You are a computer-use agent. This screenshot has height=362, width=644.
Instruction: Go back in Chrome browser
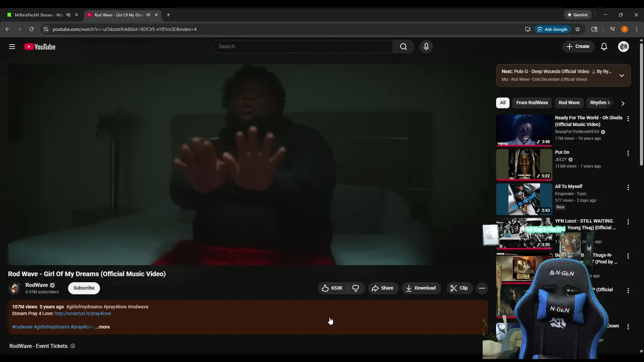[8, 29]
